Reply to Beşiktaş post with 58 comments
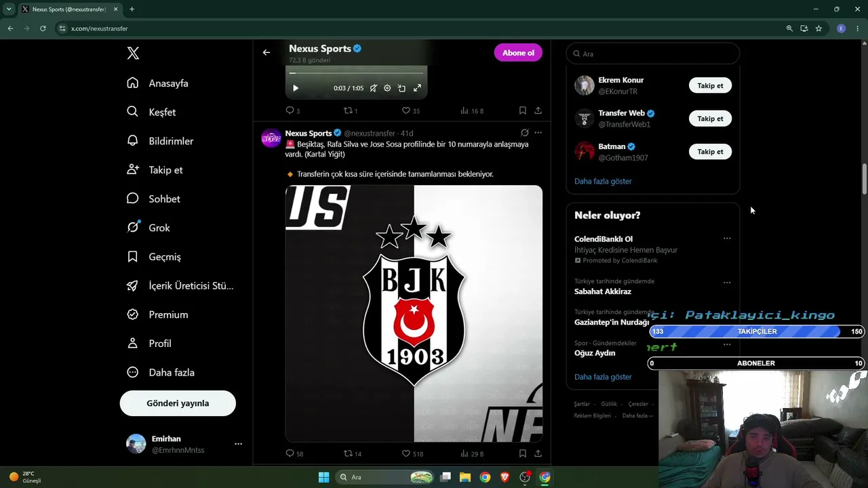Viewport: 868px width, 488px height. [294, 453]
